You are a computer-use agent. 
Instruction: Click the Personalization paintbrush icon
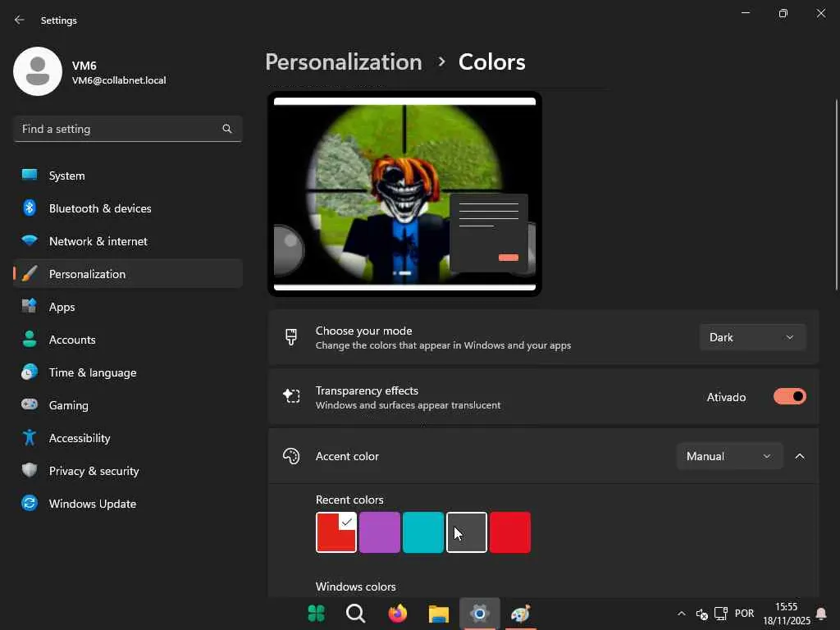(x=30, y=274)
